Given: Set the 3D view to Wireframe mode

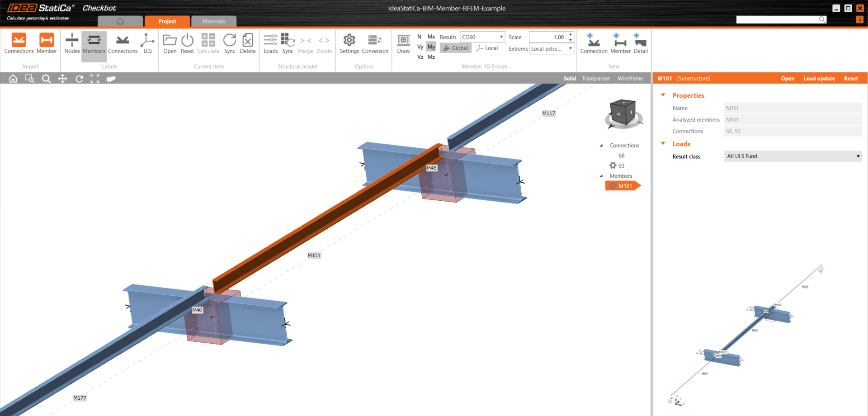Looking at the screenshot, I should coord(630,78).
